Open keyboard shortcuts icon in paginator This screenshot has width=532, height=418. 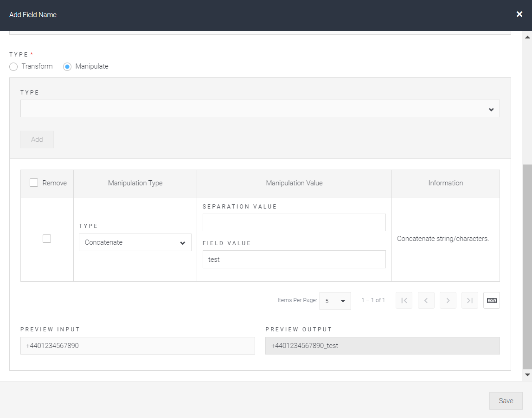click(492, 300)
